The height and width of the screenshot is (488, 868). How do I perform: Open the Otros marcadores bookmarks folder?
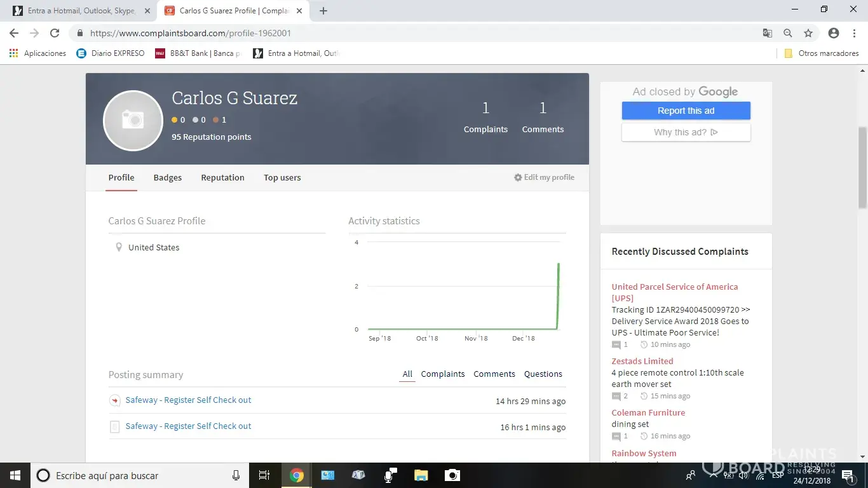tap(822, 53)
